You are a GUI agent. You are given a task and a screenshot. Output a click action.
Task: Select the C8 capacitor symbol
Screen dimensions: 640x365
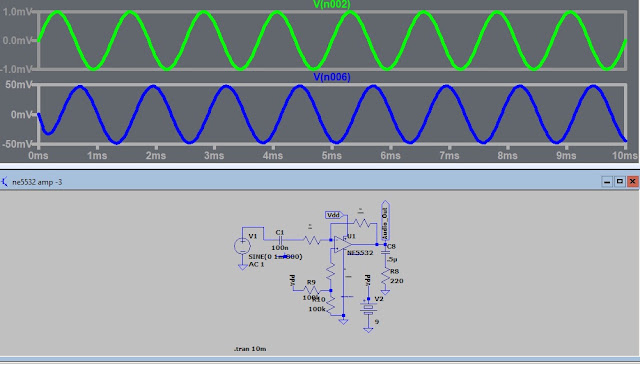pyautogui.click(x=385, y=253)
